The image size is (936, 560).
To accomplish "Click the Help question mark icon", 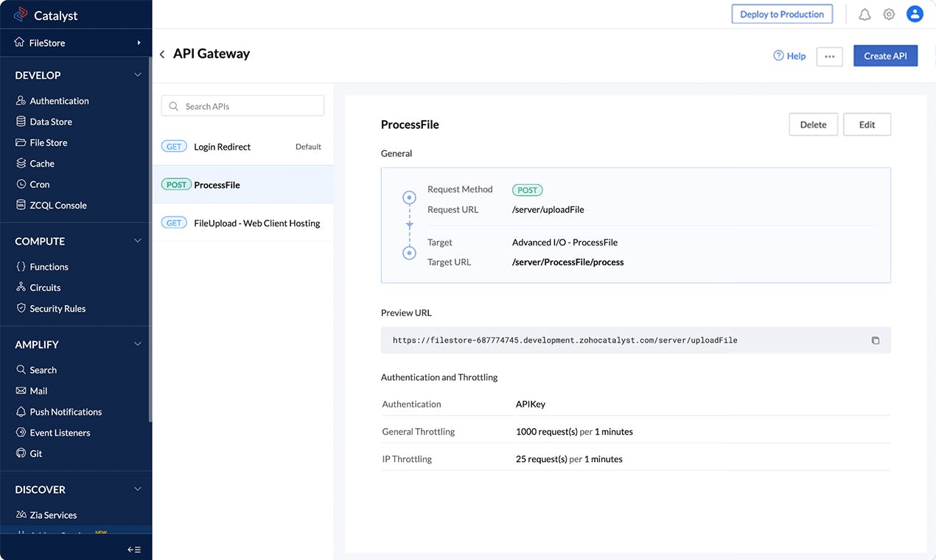I will pyautogui.click(x=778, y=56).
